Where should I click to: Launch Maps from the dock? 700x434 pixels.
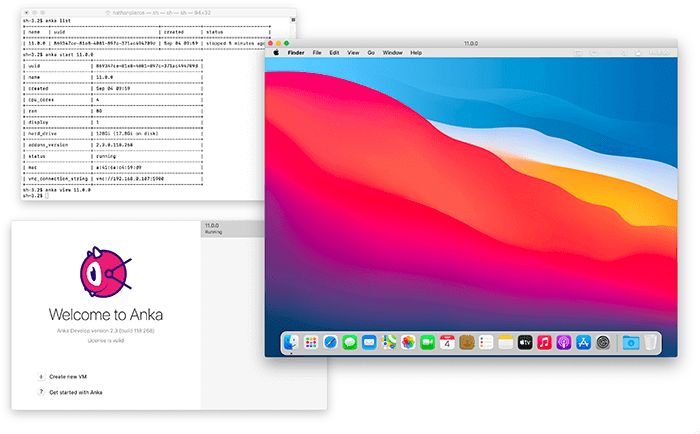[x=388, y=342]
